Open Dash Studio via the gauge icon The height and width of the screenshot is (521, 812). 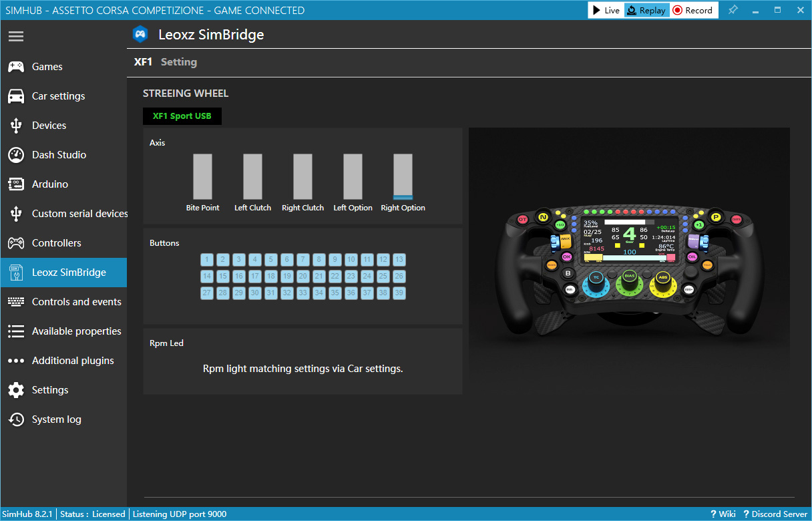[x=16, y=155]
